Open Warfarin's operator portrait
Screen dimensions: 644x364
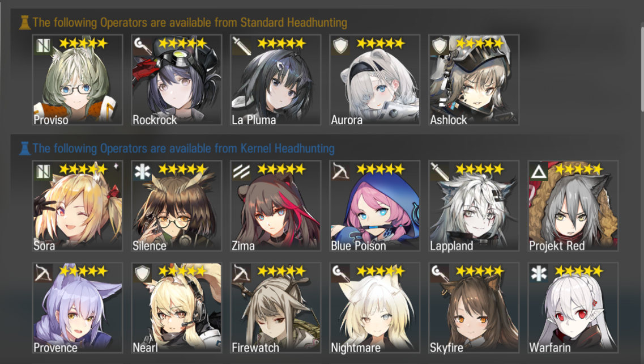click(x=573, y=308)
